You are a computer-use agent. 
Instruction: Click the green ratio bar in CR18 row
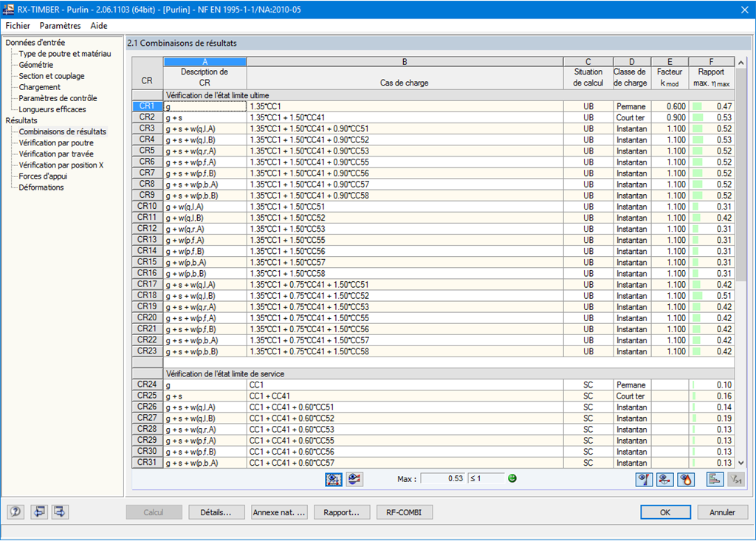pos(697,295)
